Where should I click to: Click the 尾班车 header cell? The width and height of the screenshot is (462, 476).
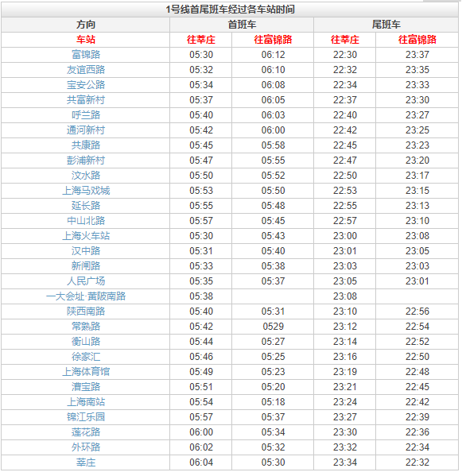(386, 25)
